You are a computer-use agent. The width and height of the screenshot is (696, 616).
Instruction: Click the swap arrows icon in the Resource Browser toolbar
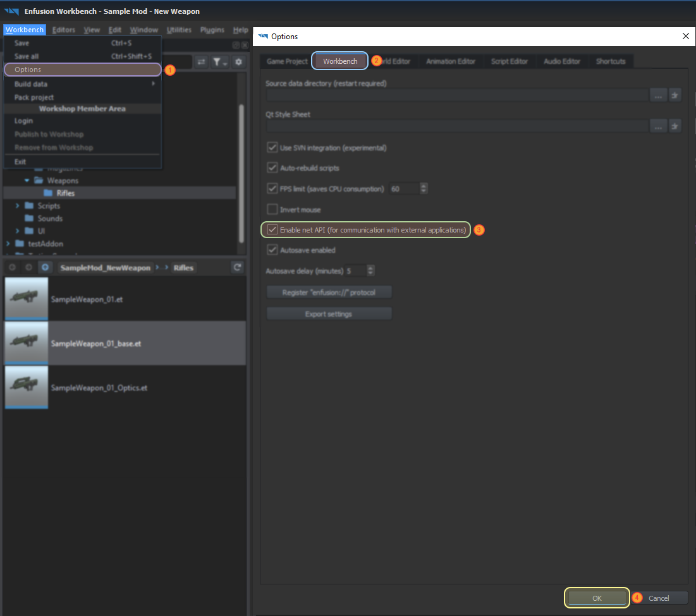[202, 62]
